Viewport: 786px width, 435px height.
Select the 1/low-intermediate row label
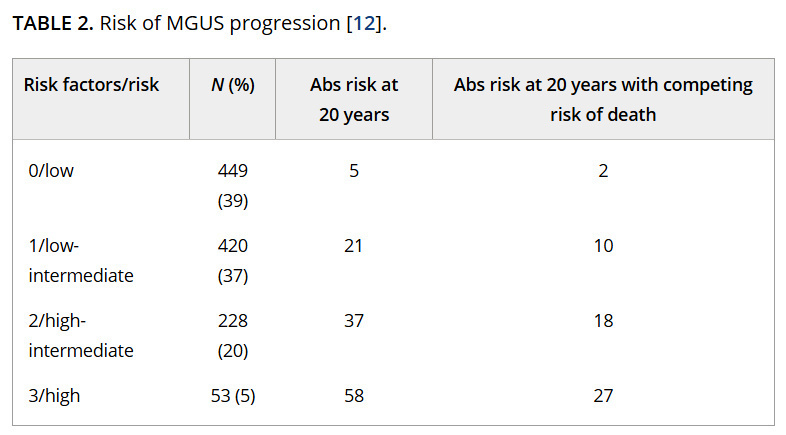80,260
